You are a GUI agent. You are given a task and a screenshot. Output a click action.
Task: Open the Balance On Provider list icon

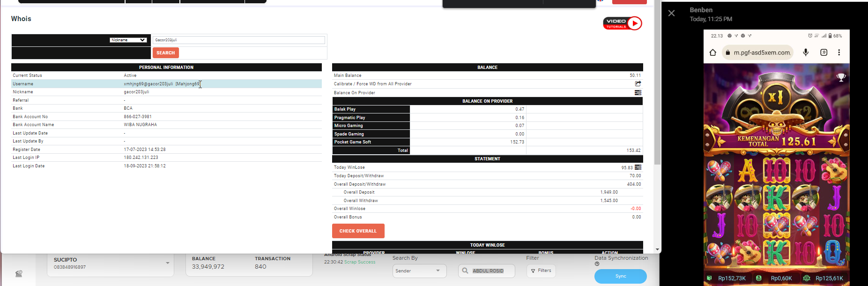coord(638,92)
